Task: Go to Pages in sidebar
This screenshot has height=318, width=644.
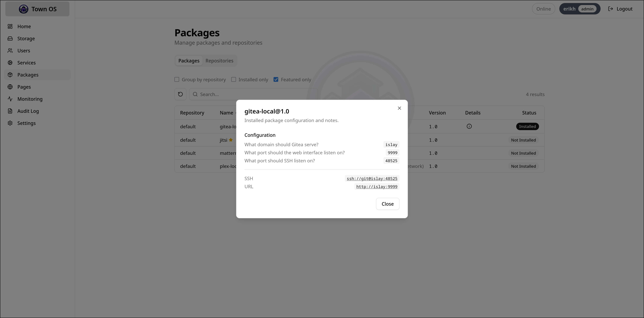Action: tap(24, 87)
